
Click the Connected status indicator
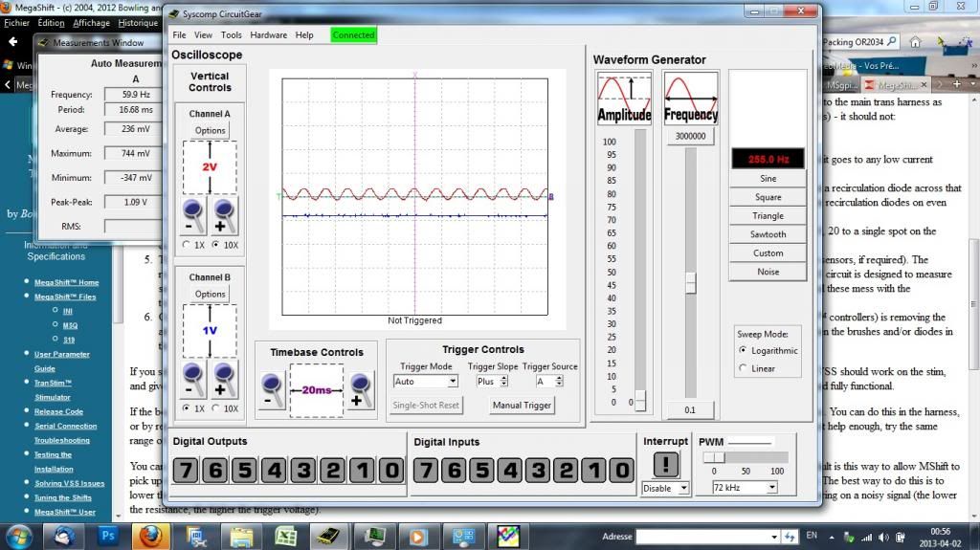pos(354,35)
